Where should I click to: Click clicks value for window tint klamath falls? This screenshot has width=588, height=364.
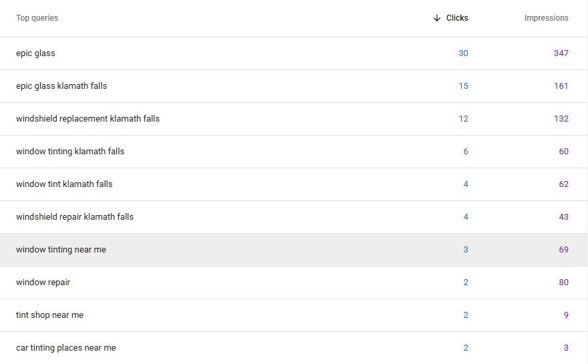[x=466, y=184]
